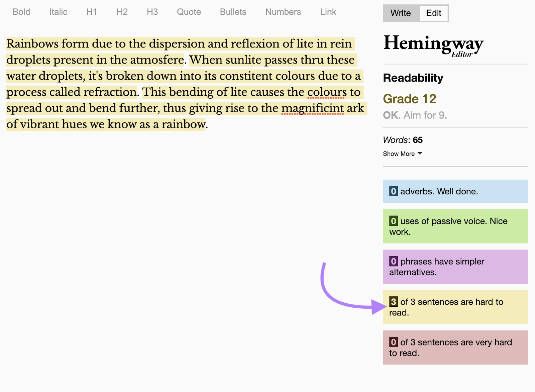Image resolution: width=535 pixels, height=392 pixels.
Task: Select the simpler alternatives panel
Action: (x=455, y=267)
